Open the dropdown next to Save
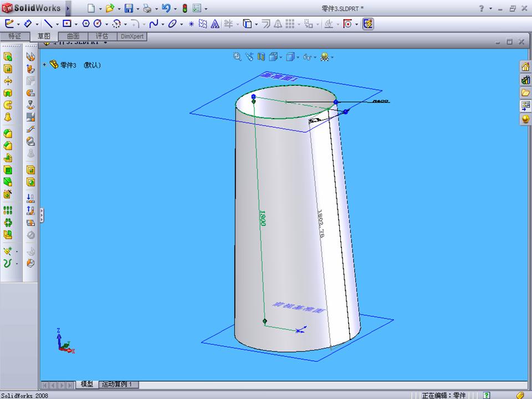Viewport: 532px width, 399px height. tap(138, 9)
